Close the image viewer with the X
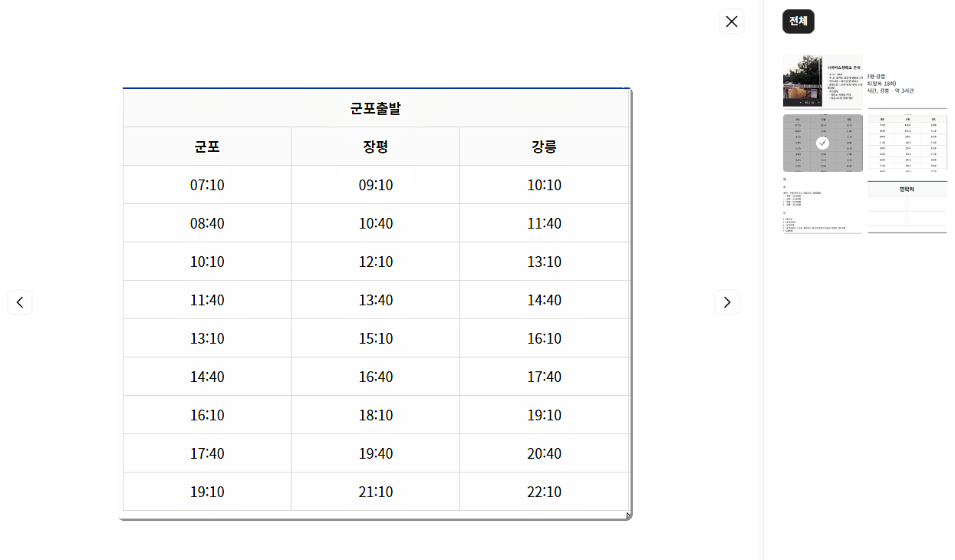The width and height of the screenshot is (955, 560). click(732, 21)
